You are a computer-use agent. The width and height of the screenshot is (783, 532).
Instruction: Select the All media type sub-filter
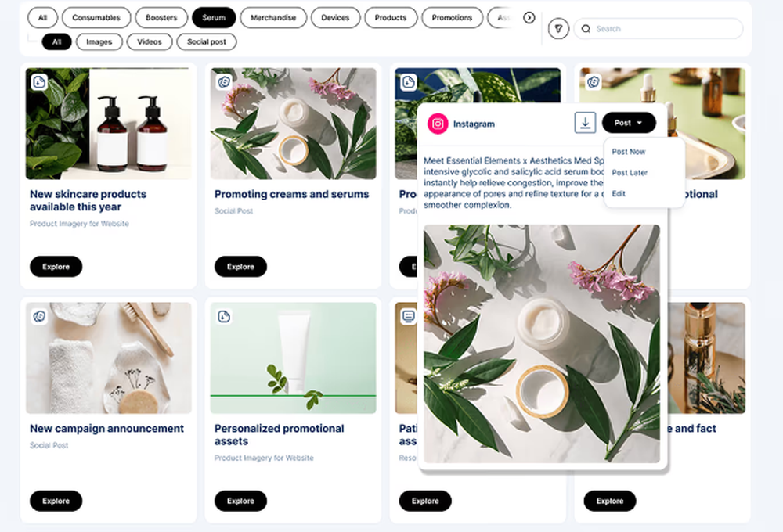coord(56,42)
